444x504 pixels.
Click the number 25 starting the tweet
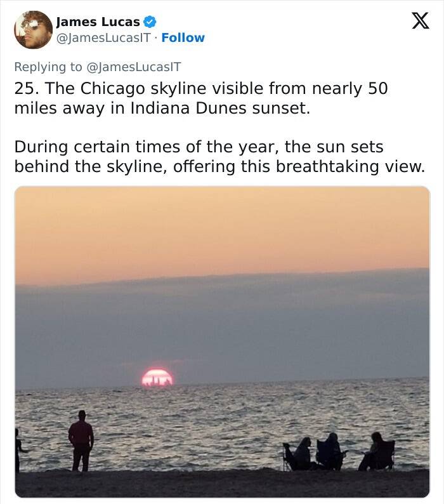click(x=22, y=89)
